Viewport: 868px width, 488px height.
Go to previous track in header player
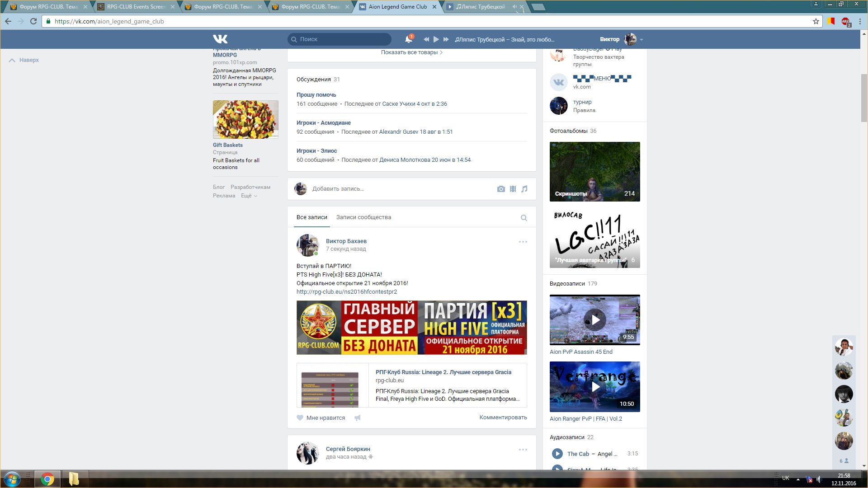[x=426, y=39]
